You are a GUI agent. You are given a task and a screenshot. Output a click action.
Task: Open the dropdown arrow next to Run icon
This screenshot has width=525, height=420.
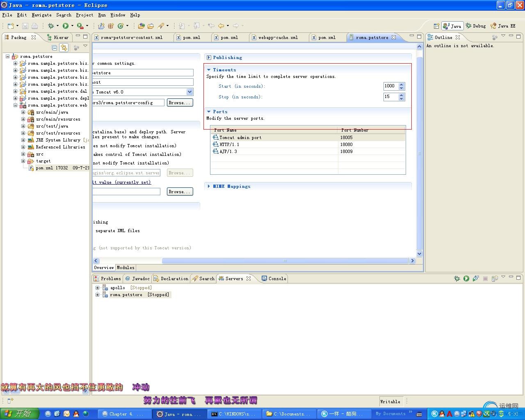click(72, 26)
